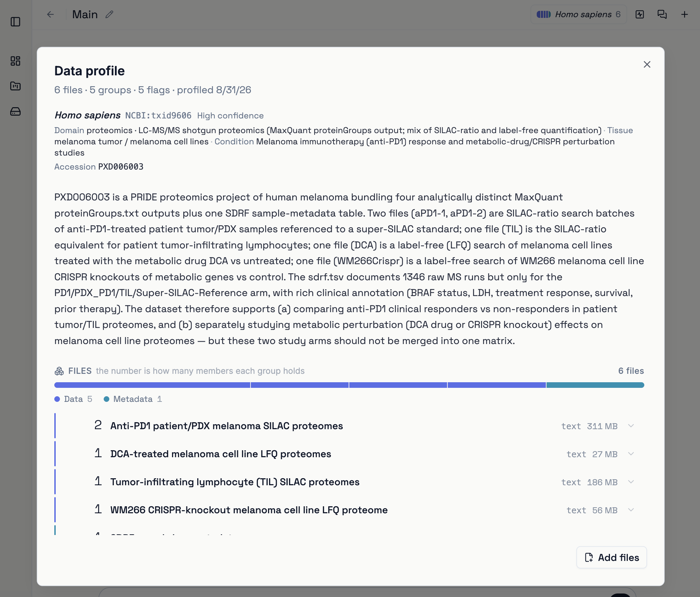Click the High confidence label

click(231, 116)
